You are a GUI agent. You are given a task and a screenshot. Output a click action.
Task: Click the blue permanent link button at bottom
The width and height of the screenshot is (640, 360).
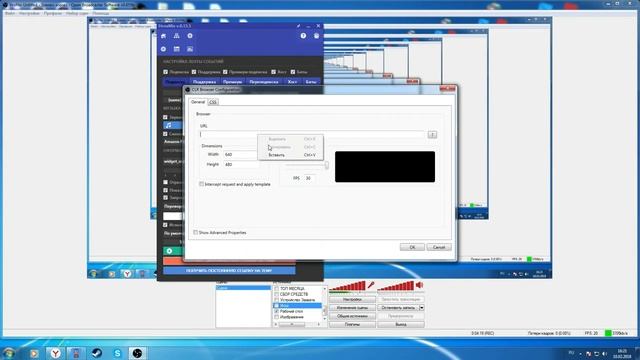pos(229,271)
